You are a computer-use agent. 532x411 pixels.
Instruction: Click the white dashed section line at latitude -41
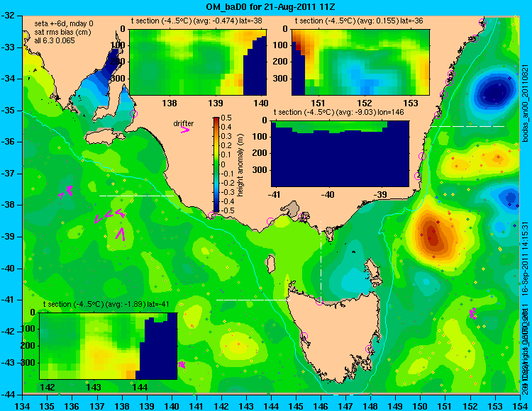click(x=253, y=300)
